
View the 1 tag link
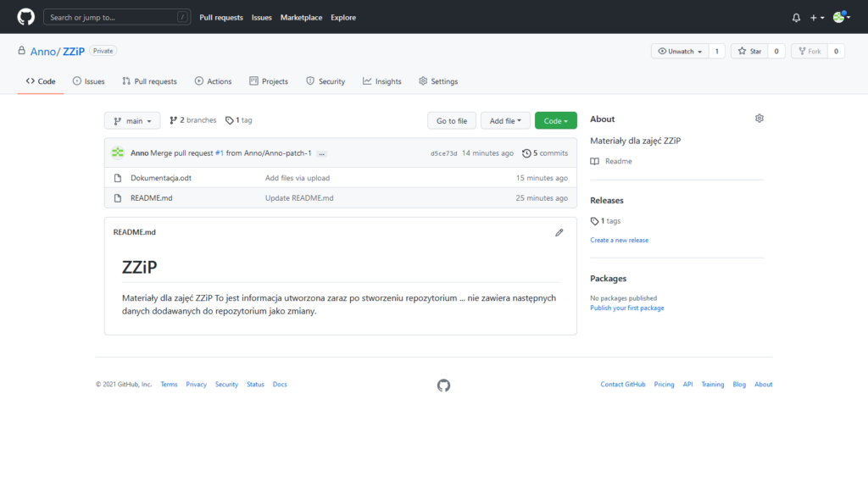(239, 120)
